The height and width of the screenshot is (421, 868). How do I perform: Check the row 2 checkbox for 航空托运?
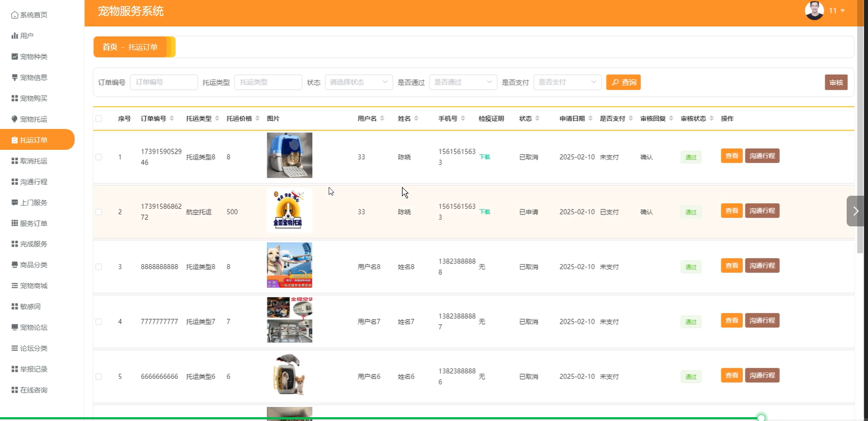[98, 212]
